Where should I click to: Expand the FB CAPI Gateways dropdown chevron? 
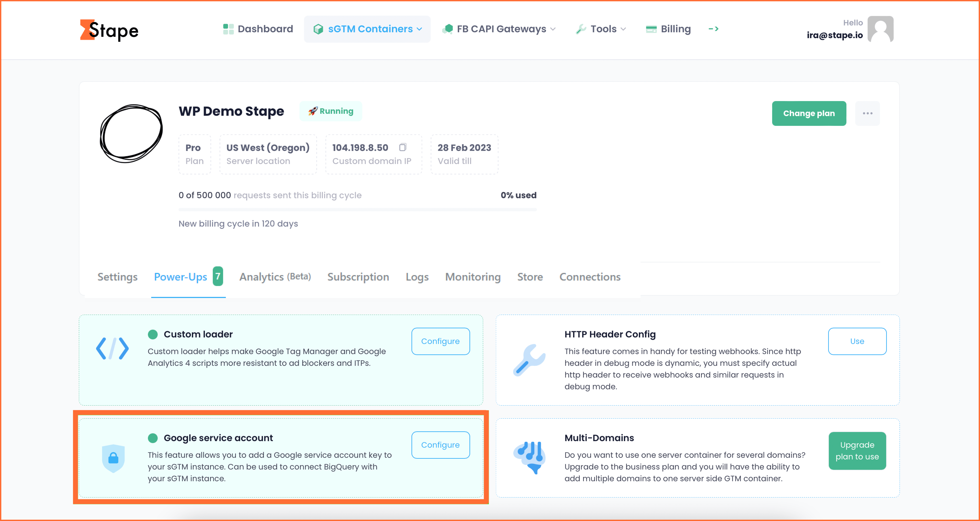tap(553, 29)
